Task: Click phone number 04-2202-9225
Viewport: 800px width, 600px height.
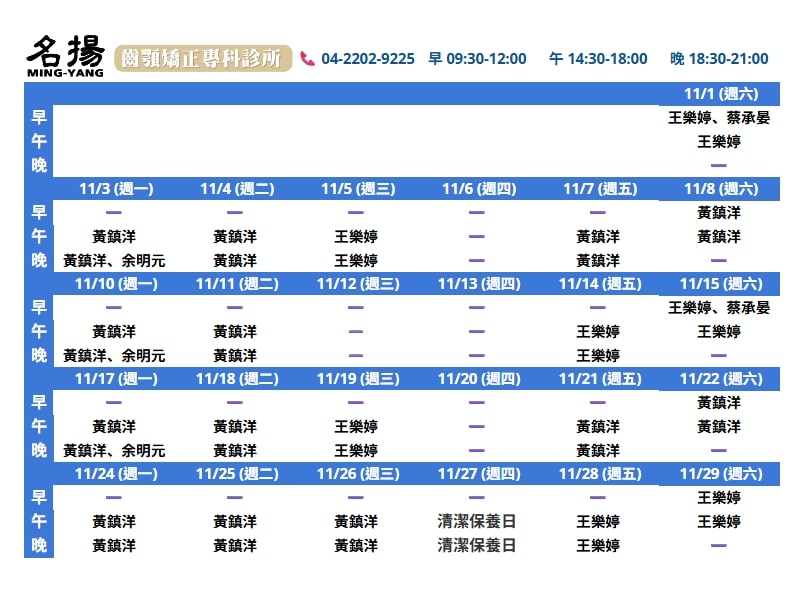Action: (x=368, y=59)
